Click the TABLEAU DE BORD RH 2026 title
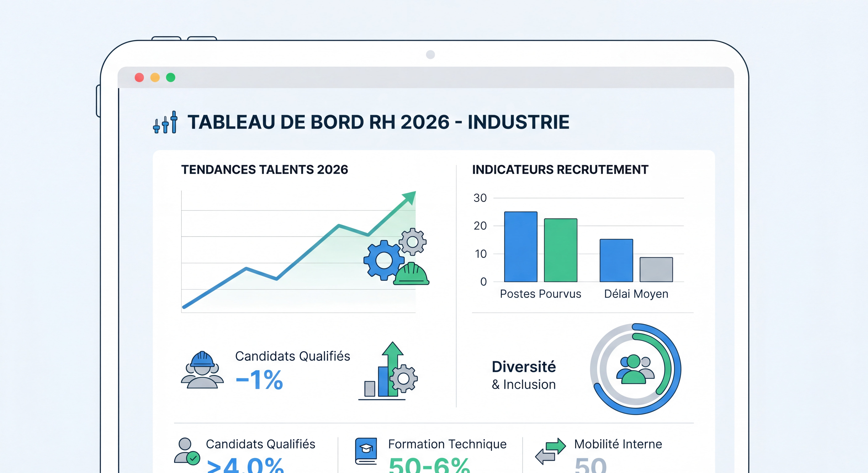 (x=378, y=122)
